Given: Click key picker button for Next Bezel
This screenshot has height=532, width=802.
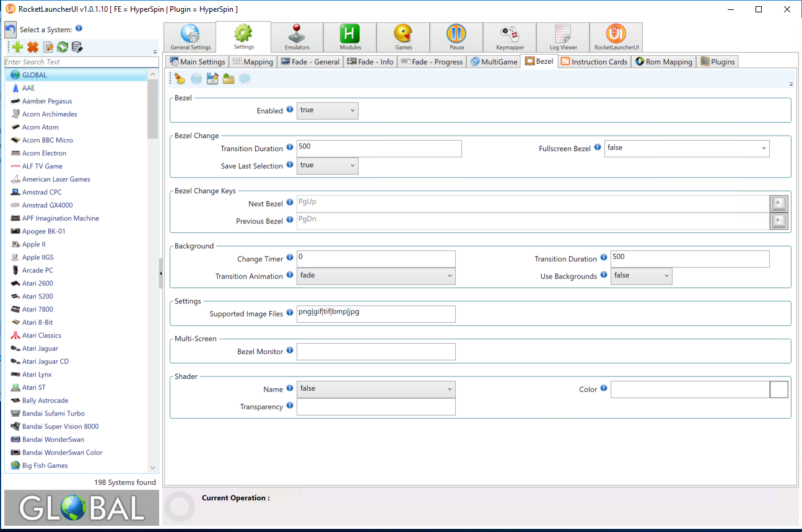Looking at the screenshot, I should click(779, 204).
